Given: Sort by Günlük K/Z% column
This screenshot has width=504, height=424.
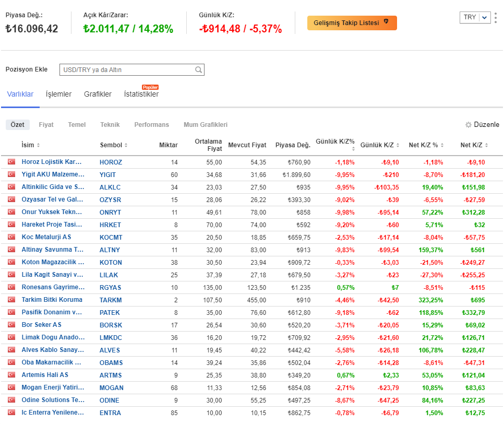Looking at the screenshot, I should 335,145.
